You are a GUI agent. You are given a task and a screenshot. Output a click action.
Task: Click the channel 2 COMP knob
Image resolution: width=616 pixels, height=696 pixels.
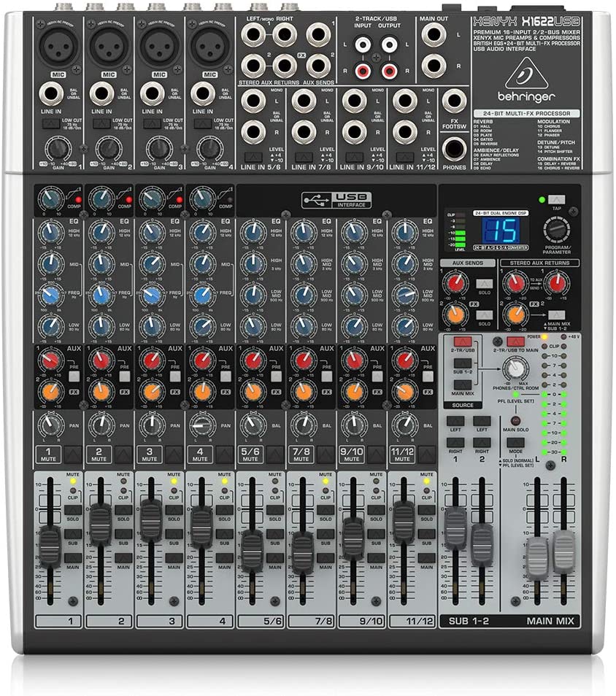coord(101,198)
